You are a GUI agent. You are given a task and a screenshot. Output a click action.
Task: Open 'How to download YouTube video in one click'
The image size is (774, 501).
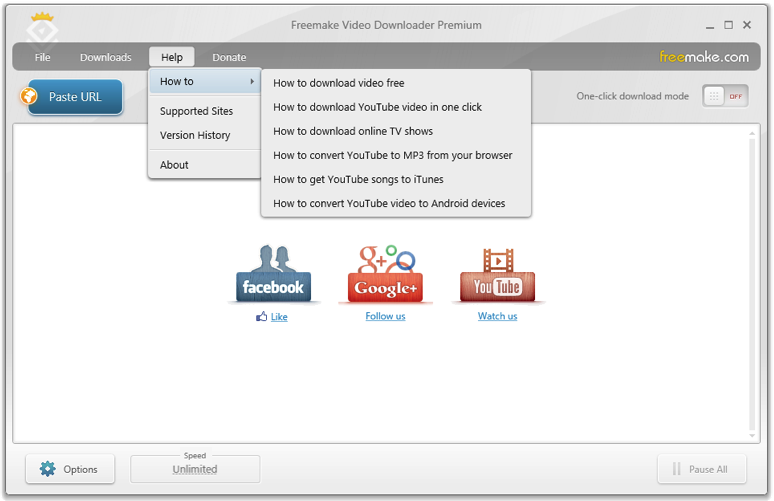396,107
